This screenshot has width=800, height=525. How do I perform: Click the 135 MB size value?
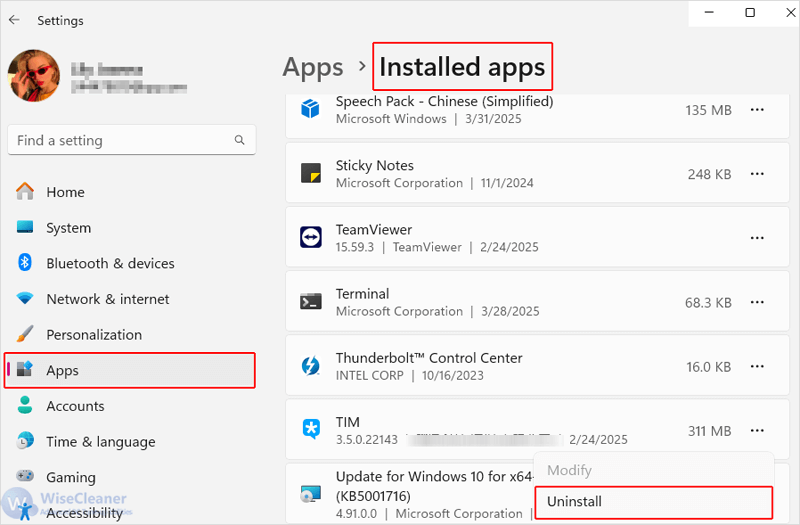click(708, 110)
